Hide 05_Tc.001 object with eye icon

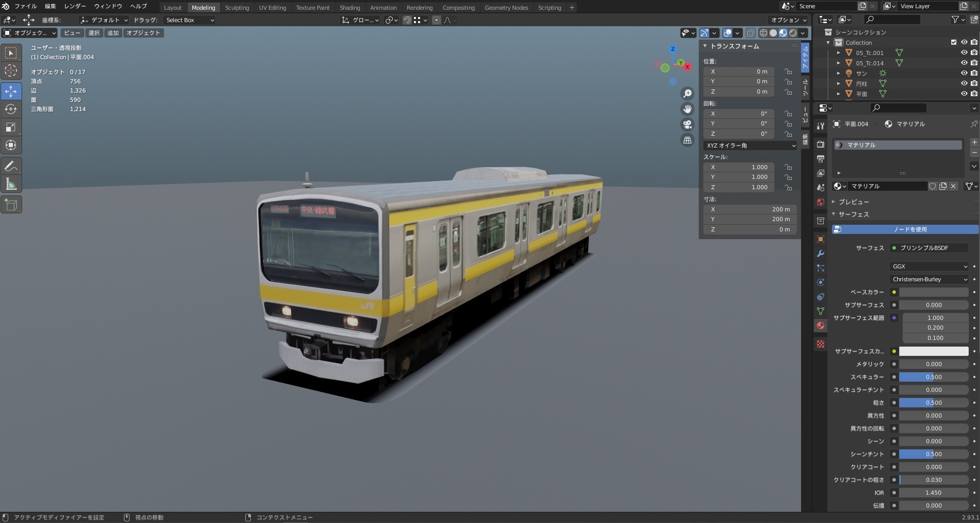coord(964,52)
